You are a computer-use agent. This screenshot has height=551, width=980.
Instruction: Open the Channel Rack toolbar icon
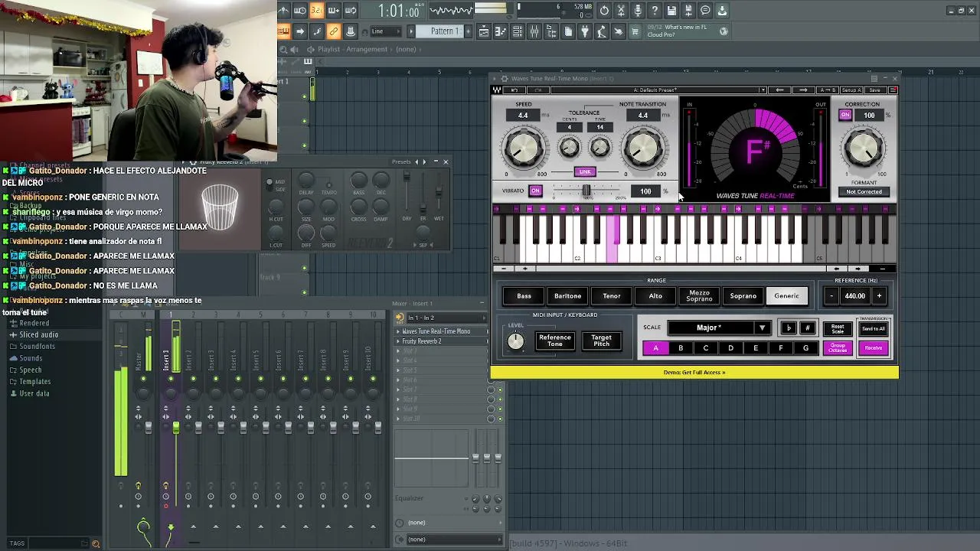click(x=518, y=31)
